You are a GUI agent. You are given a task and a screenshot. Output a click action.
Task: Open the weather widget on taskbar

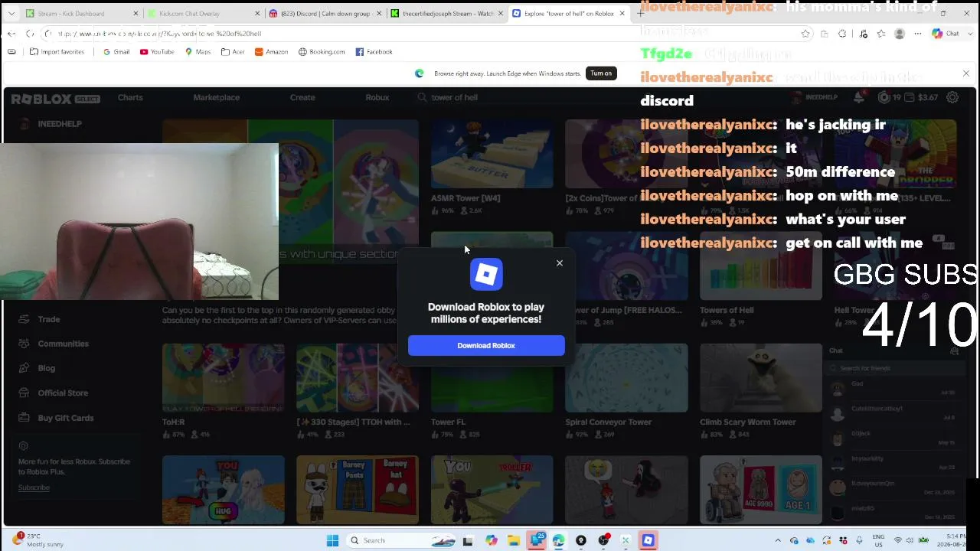coord(38,540)
